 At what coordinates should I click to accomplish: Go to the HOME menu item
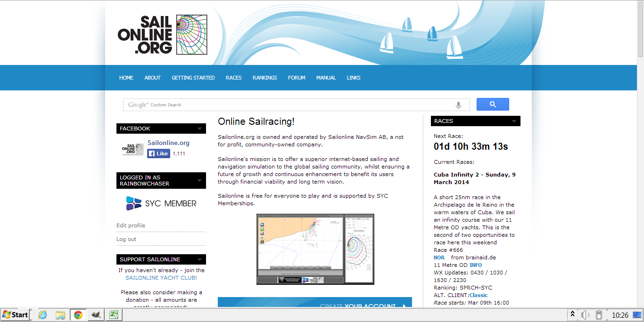tap(126, 78)
